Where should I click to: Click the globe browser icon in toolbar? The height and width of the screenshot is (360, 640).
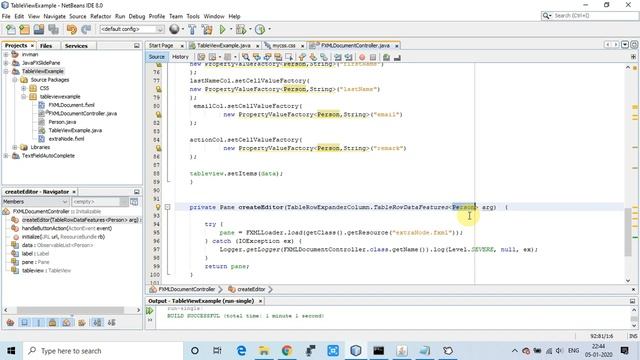tap(174, 29)
